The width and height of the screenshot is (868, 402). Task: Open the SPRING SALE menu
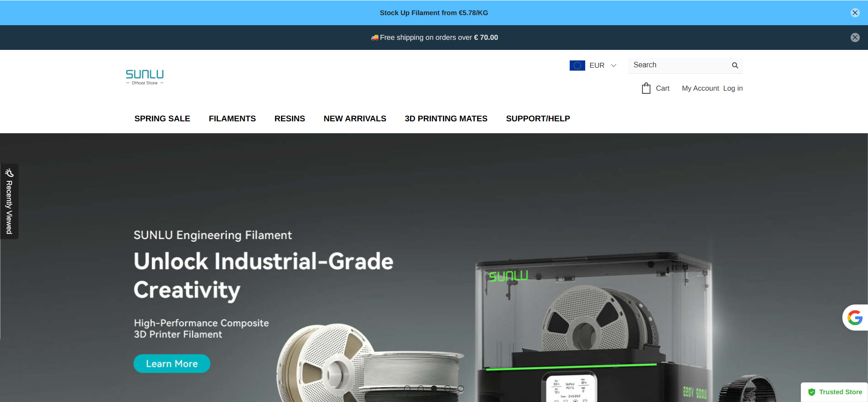pos(162,119)
